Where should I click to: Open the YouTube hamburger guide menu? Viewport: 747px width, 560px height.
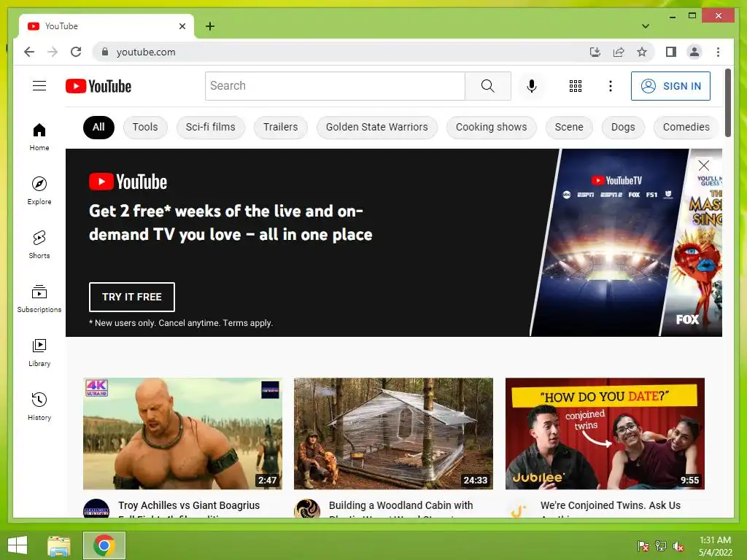pos(39,86)
